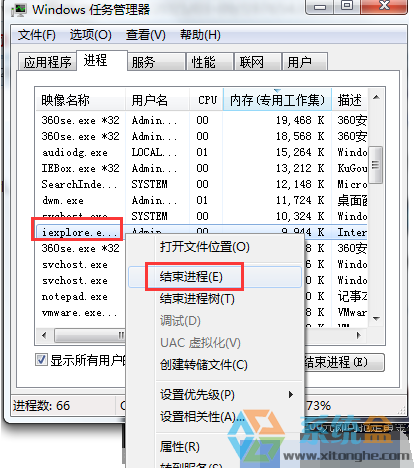Image resolution: width=420 pixels, height=468 pixels.
Task: Click vertical scrollbar down arrow
Action: click(376, 319)
